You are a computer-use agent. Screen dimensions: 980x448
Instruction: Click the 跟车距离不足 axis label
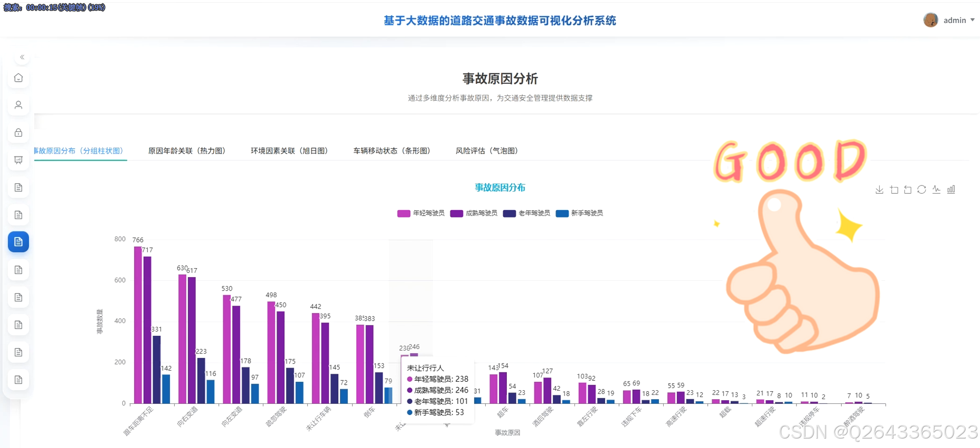(139, 421)
